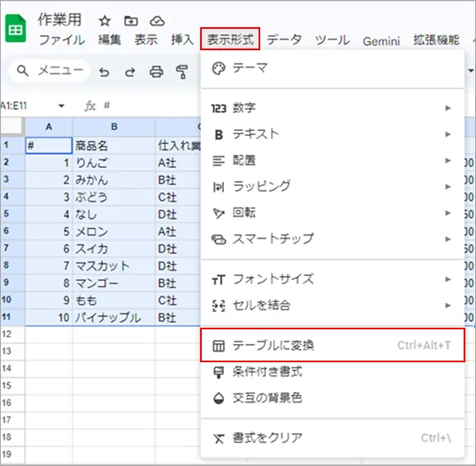Click cell containing りんご
476x466 pixels.
(114, 163)
